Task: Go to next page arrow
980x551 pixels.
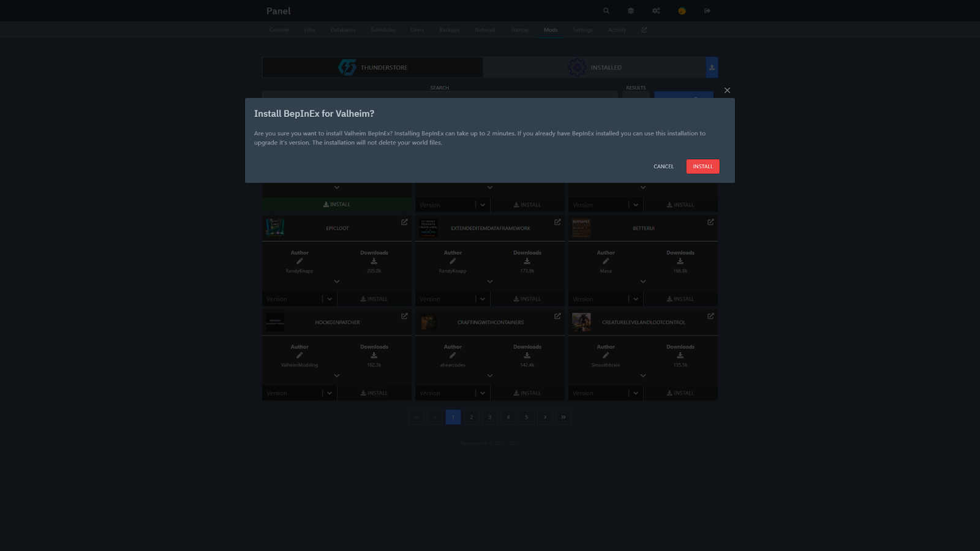Action: (x=545, y=417)
